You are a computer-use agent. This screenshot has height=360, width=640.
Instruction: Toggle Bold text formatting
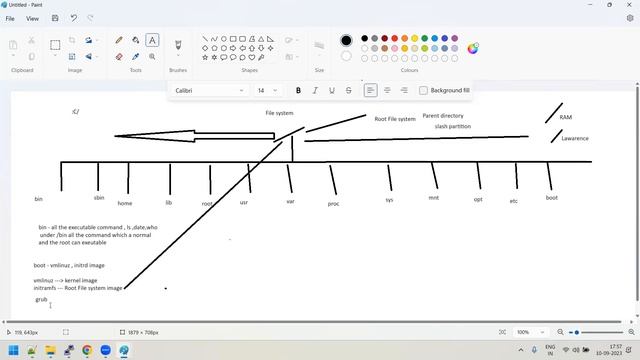click(x=298, y=90)
